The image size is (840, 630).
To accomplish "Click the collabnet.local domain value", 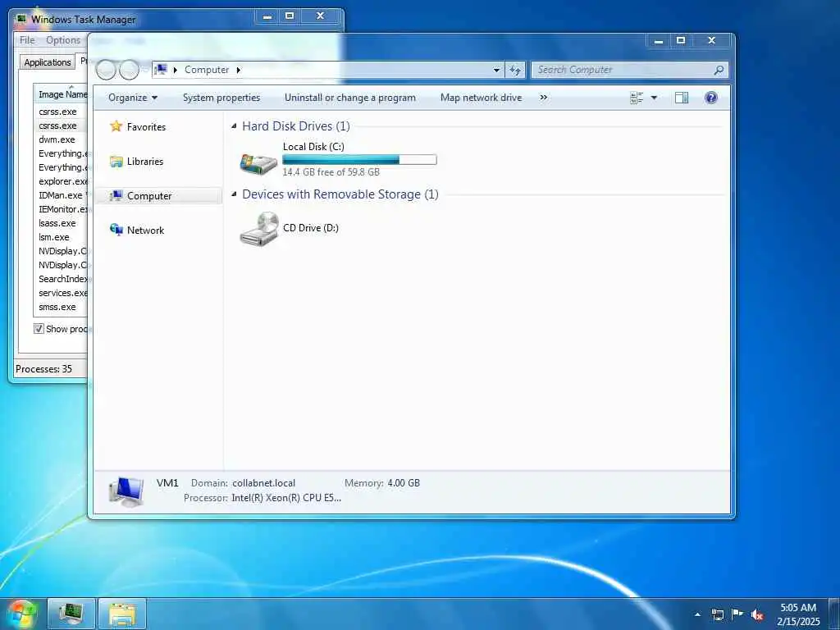I will click(x=263, y=482).
